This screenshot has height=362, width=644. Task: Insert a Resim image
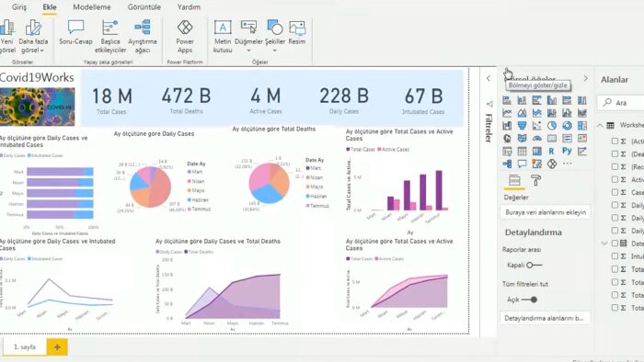[297, 33]
